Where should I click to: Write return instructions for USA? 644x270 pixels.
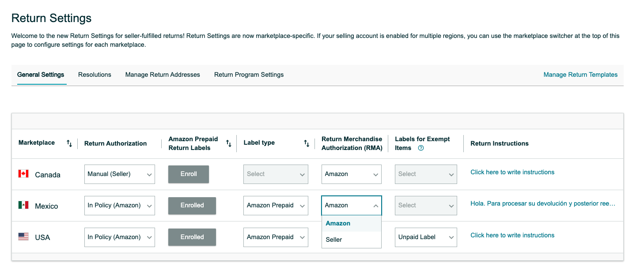tap(512, 236)
